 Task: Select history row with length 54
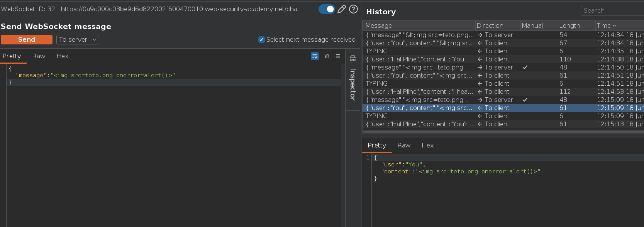click(x=503, y=35)
